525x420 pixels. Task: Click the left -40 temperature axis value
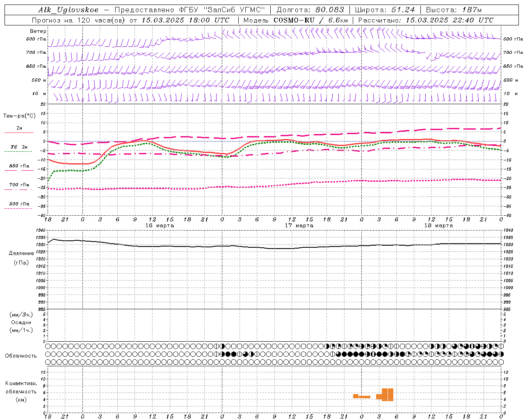click(x=42, y=215)
